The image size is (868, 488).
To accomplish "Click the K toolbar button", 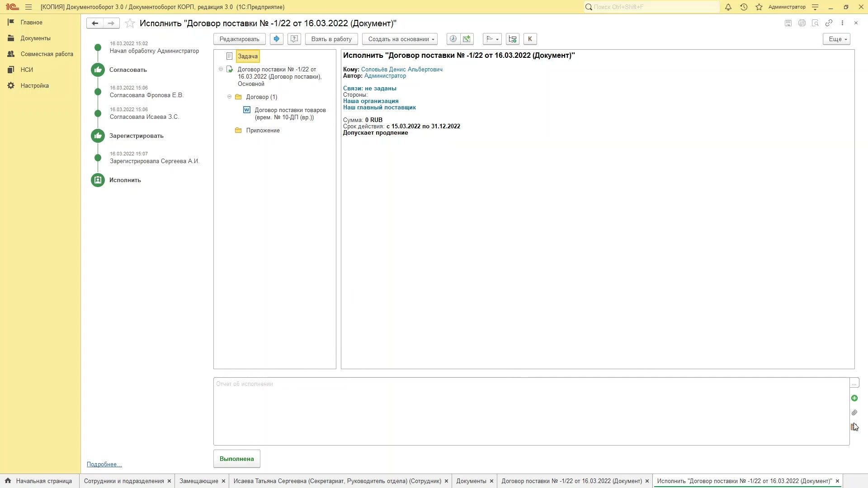I will [x=530, y=39].
